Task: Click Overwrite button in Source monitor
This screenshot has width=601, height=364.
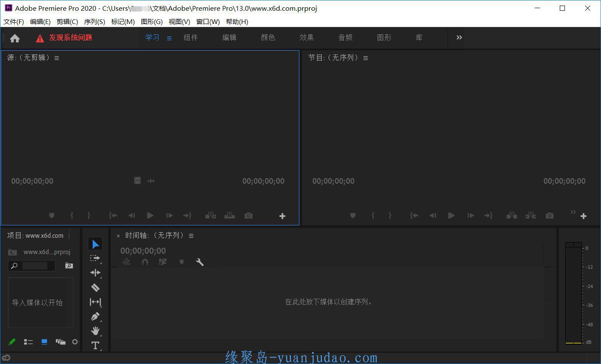Action: (229, 215)
